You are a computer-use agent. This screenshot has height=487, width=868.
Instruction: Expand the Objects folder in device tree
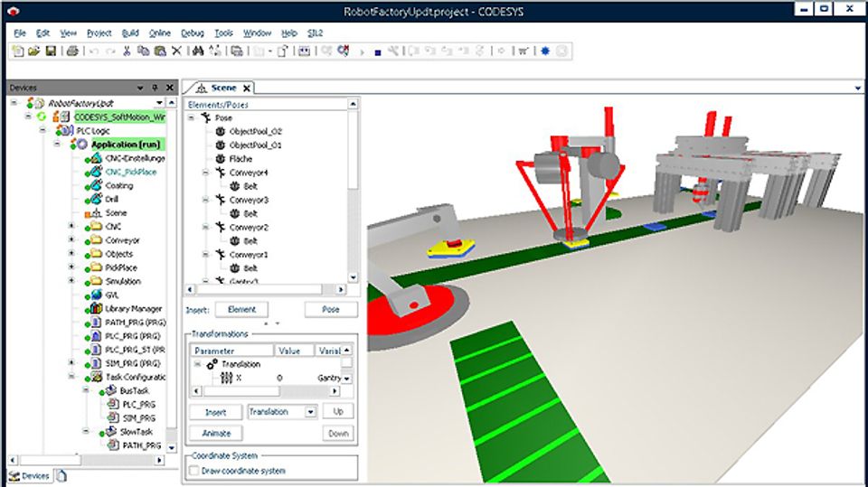point(71,253)
